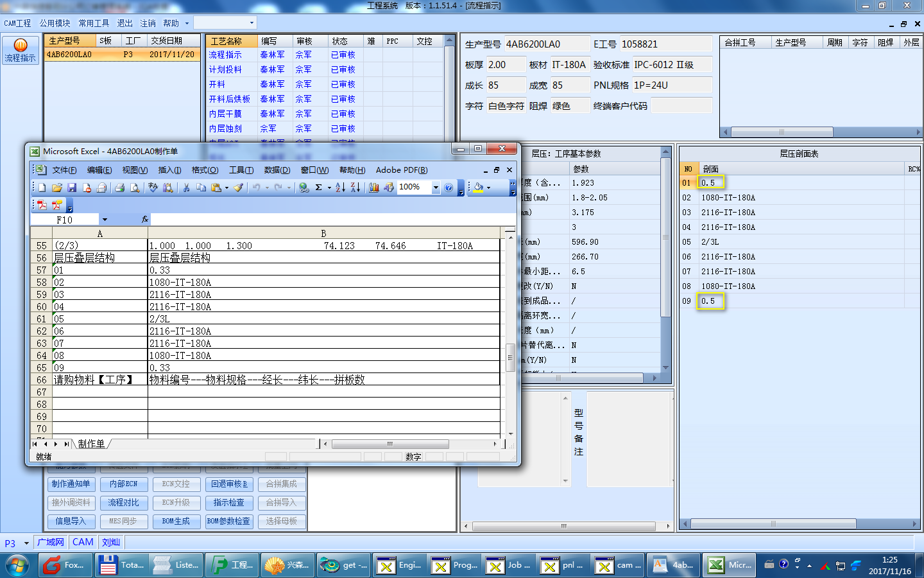Click the Permission document icon in Excel
This screenshot has width=924, height=578.
[x=86, y=188]
